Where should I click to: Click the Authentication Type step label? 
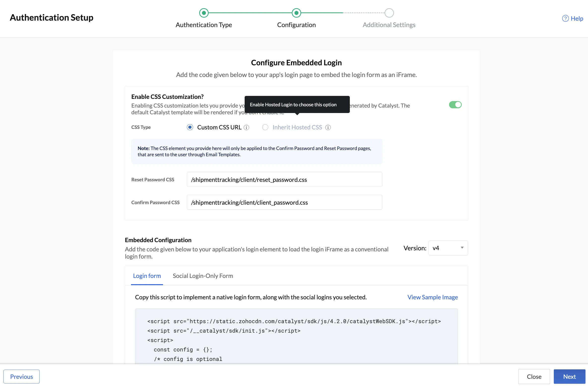pos(204,25)
